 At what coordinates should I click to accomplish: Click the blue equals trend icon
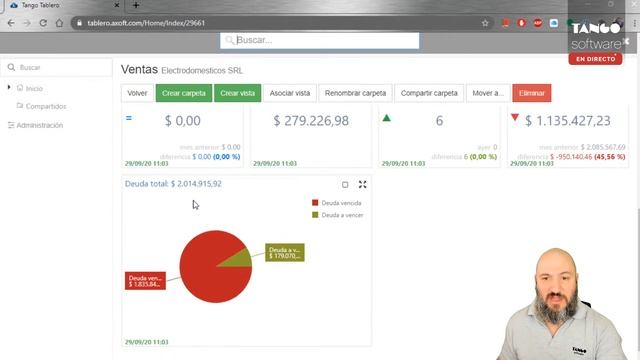129,118
